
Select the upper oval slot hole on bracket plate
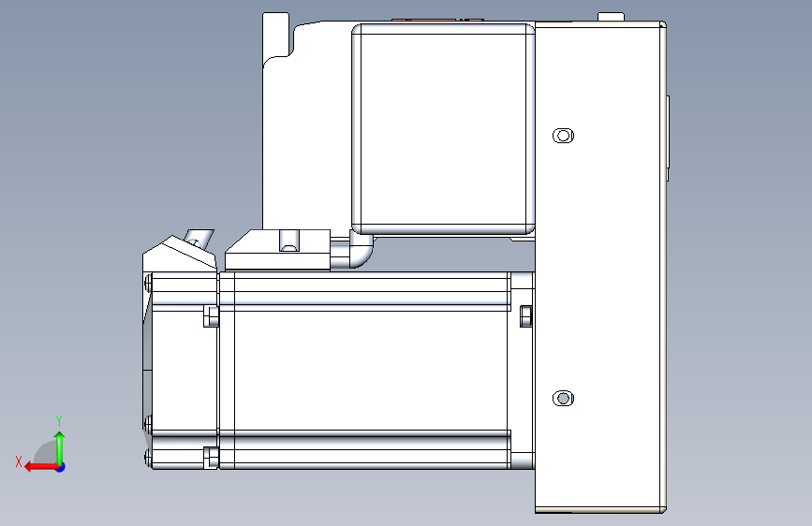(x=563, y=136)
